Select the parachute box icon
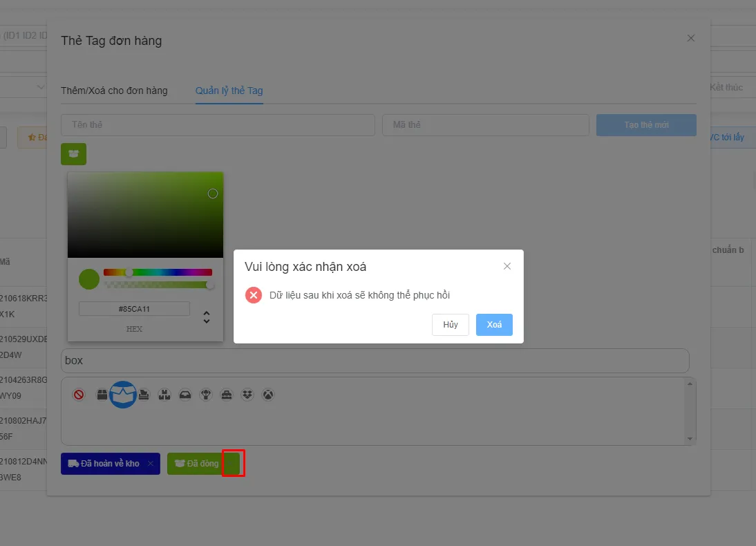 click(206, 395)
